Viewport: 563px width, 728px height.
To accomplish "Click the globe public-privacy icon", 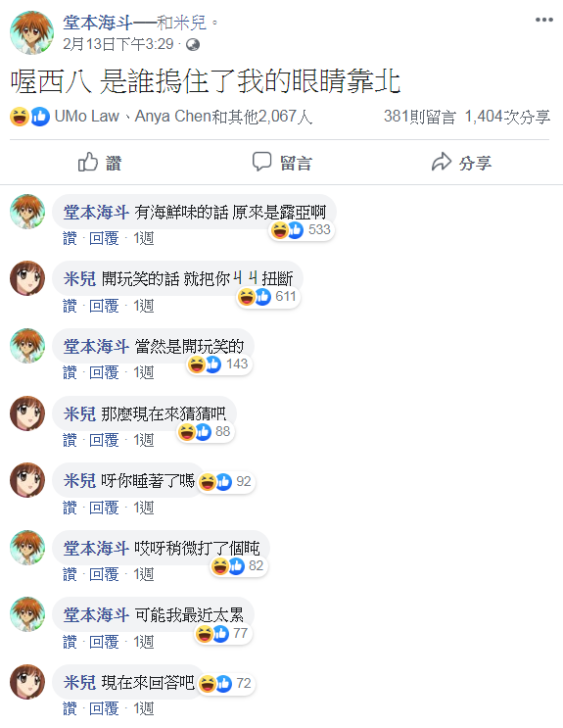I will (x=193, y=44).
